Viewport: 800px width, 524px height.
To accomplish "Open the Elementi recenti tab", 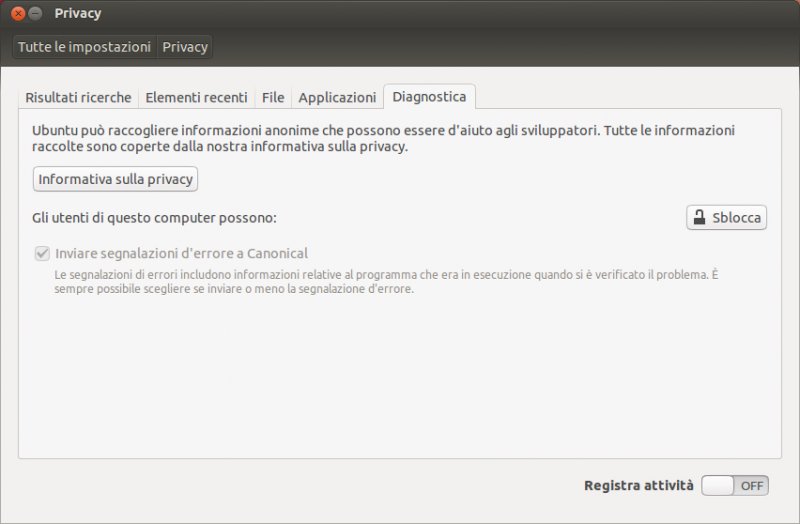I will (x=196, y=97).
